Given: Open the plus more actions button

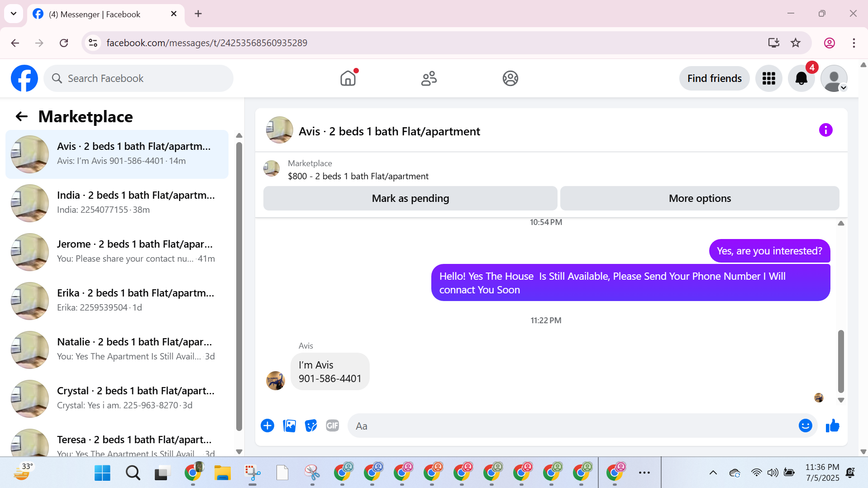Looking at the screenshot, I should (x=267, y=426).
